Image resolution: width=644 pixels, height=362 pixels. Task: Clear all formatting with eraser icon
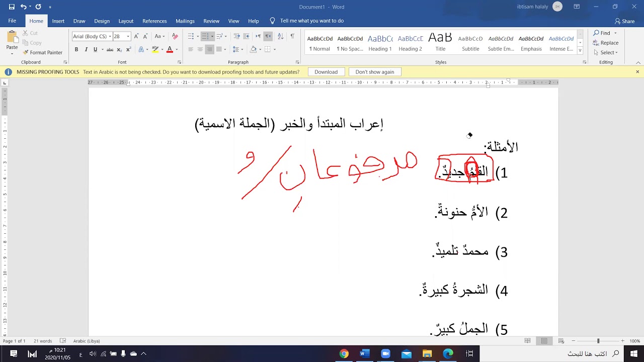point(175,36)
